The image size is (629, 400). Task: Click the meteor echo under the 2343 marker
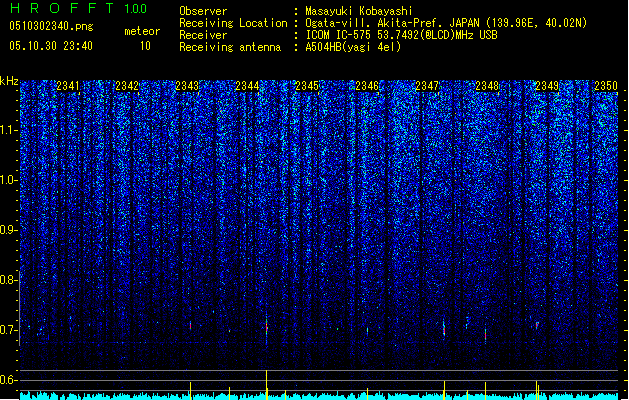pos(191,325)
